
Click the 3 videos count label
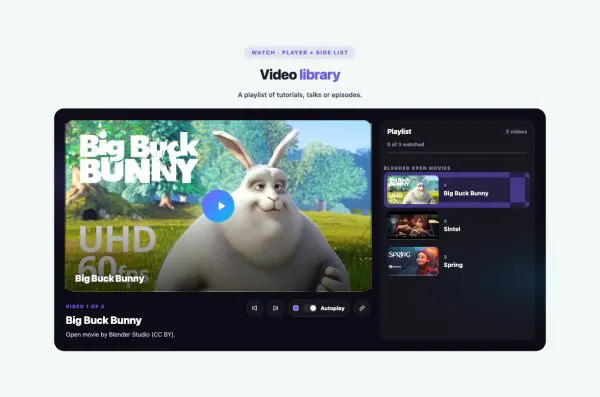tap(516, 132)
